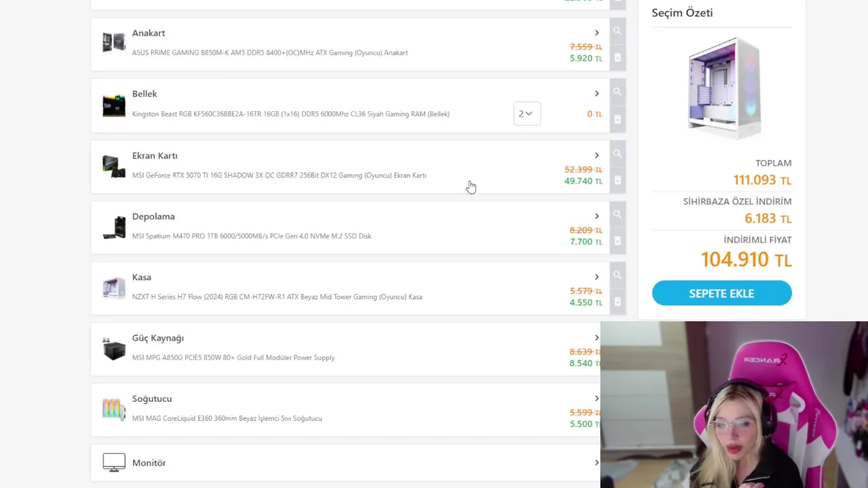Expand the Bellek row chevron
868x488 pixels.
tap(597, 94)
